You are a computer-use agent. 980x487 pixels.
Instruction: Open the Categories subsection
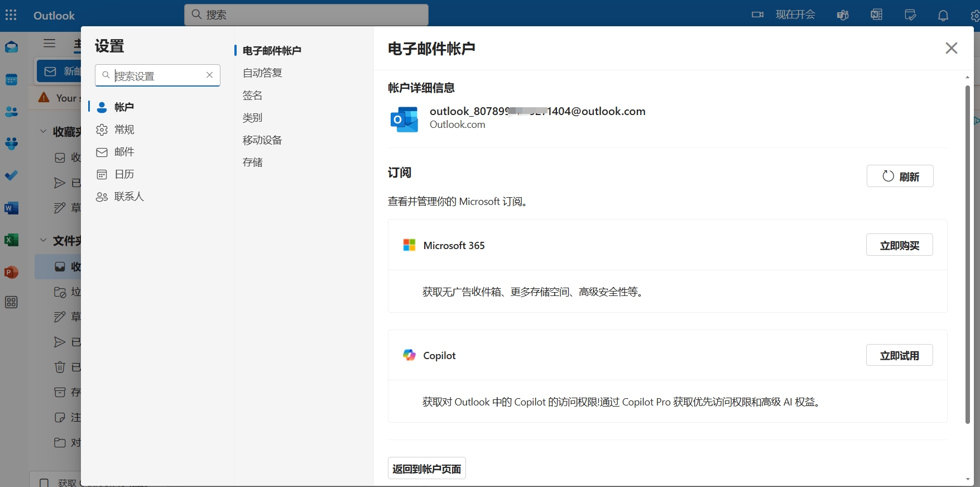[252, 118]
